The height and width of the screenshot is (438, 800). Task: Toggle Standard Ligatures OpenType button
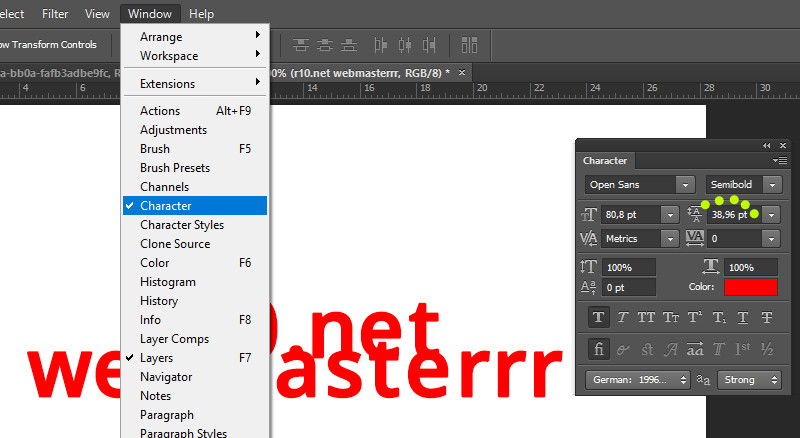598,349
